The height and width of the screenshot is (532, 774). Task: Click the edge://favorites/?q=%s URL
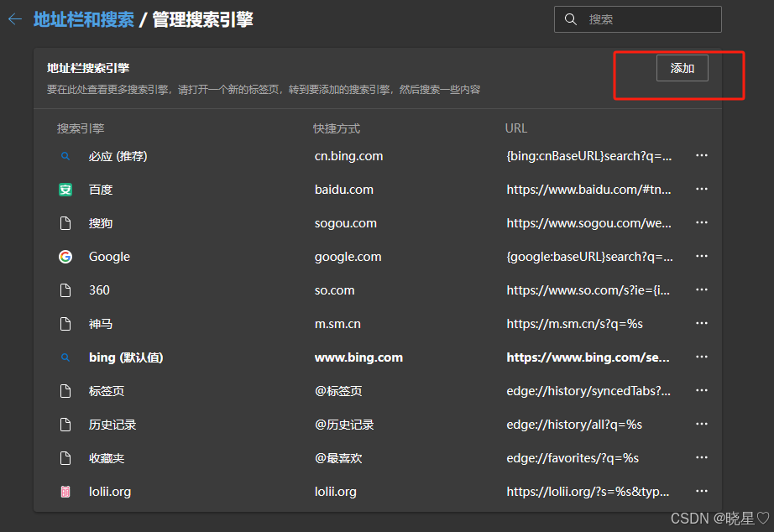[573, 458]
